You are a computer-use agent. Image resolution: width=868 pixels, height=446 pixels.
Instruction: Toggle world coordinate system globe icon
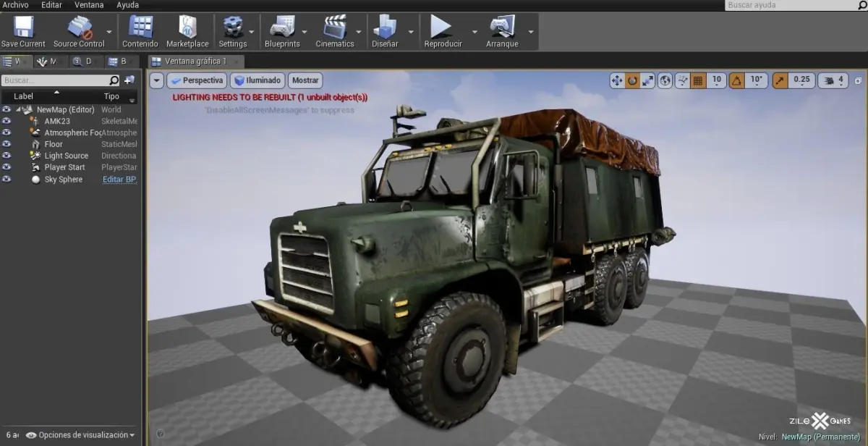click(x=665, y=81)
